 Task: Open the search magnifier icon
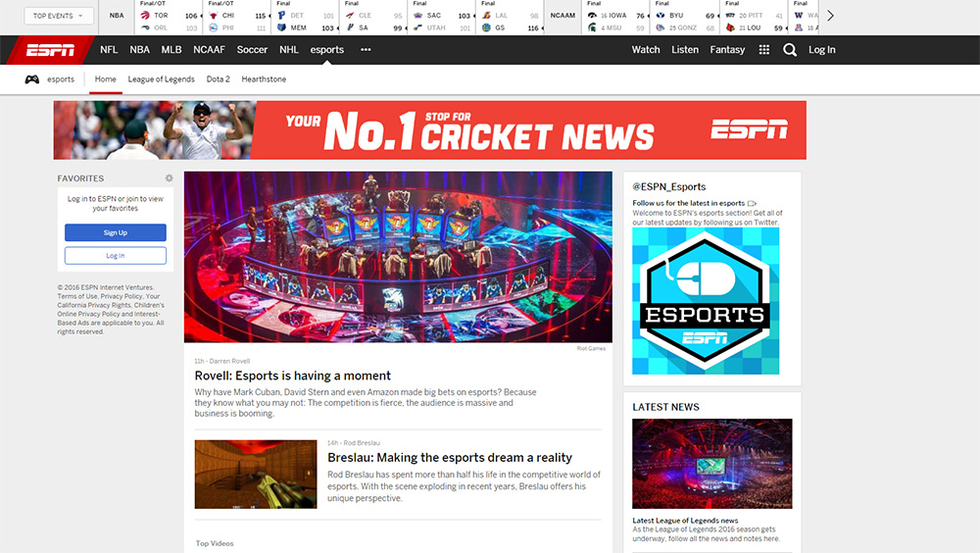pyautogui.click(x=789, y=50)
